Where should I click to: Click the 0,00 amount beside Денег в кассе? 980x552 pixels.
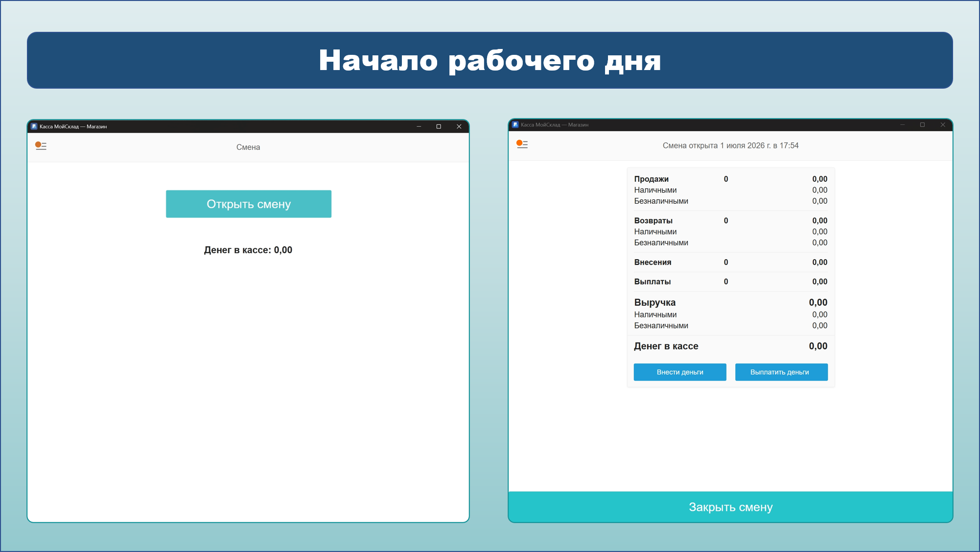[x=818, y=346]
